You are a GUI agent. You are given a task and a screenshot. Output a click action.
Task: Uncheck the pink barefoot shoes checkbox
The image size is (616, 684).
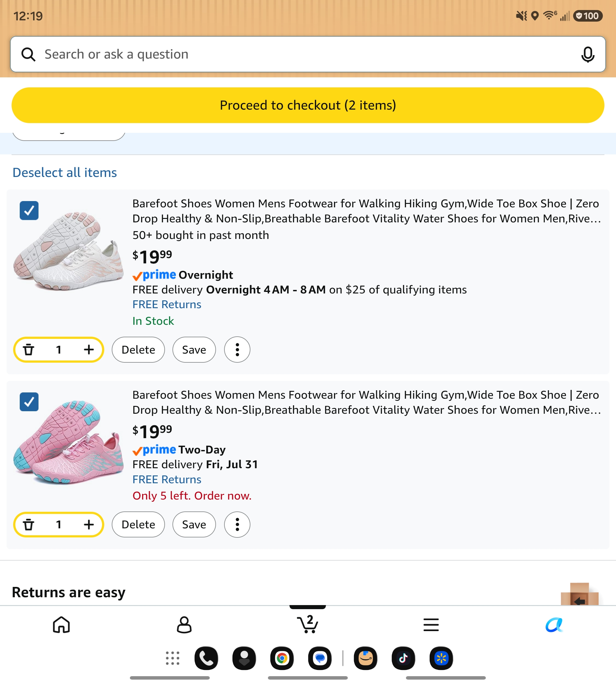29,402
